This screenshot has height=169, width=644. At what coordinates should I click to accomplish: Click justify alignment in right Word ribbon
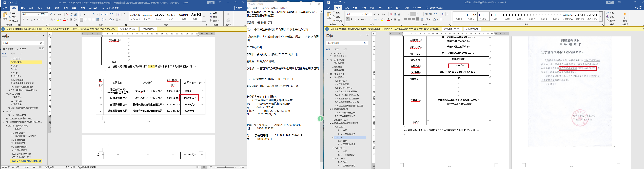pyautogui.click(x=418, y=19)
